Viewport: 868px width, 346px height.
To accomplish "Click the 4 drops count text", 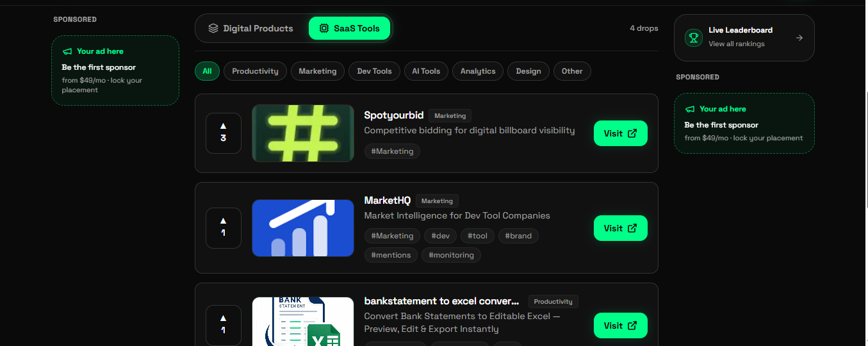I will coord(644,28).
